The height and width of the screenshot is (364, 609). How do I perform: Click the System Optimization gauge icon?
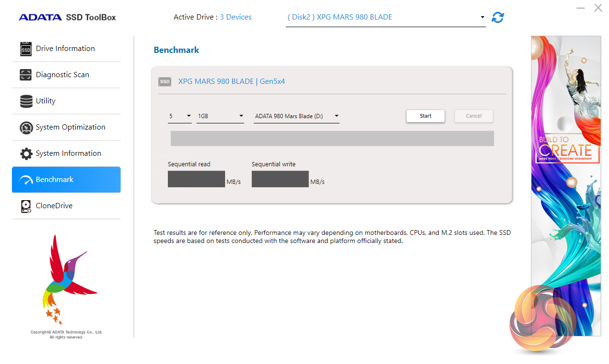[26, 128]
